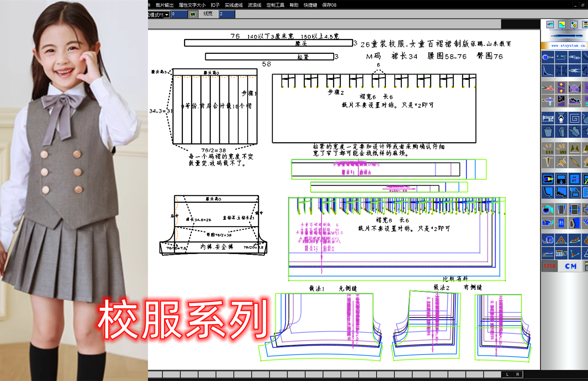Select the T-shaped dart icon

point(548,162)
